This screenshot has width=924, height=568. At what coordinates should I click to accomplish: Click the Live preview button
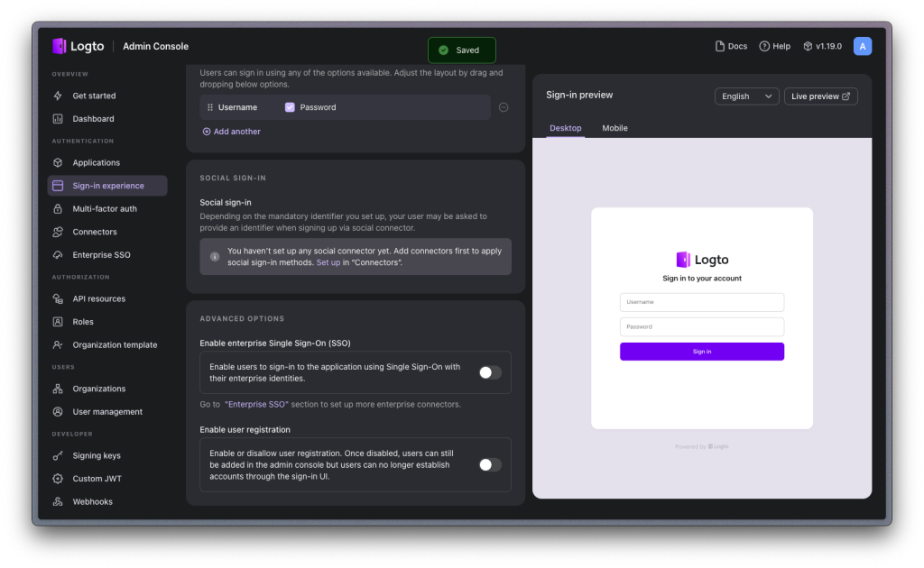pyautogui.click(x=820, y=96)
